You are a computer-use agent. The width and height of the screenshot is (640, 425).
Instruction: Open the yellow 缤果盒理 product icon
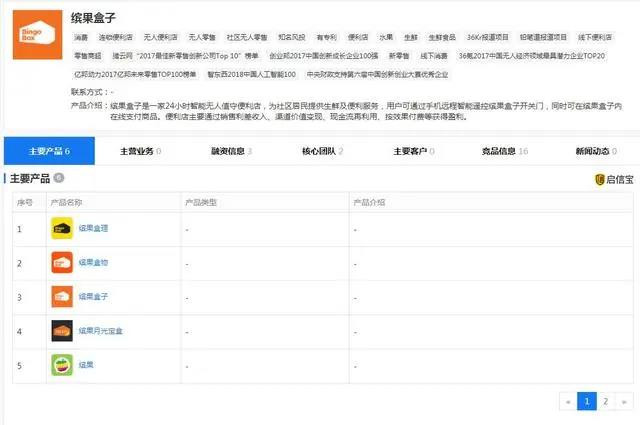(x=62, y=228)
